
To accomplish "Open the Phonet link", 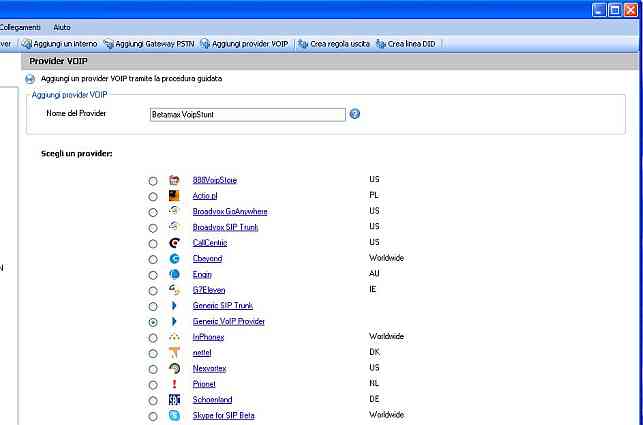I will pos(204,384).
